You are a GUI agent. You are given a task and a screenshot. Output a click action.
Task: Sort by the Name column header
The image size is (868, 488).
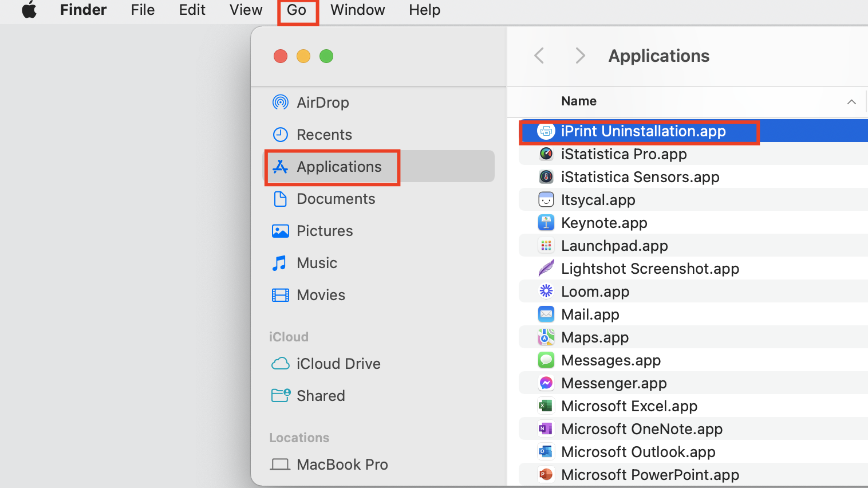tap(579, 101)
